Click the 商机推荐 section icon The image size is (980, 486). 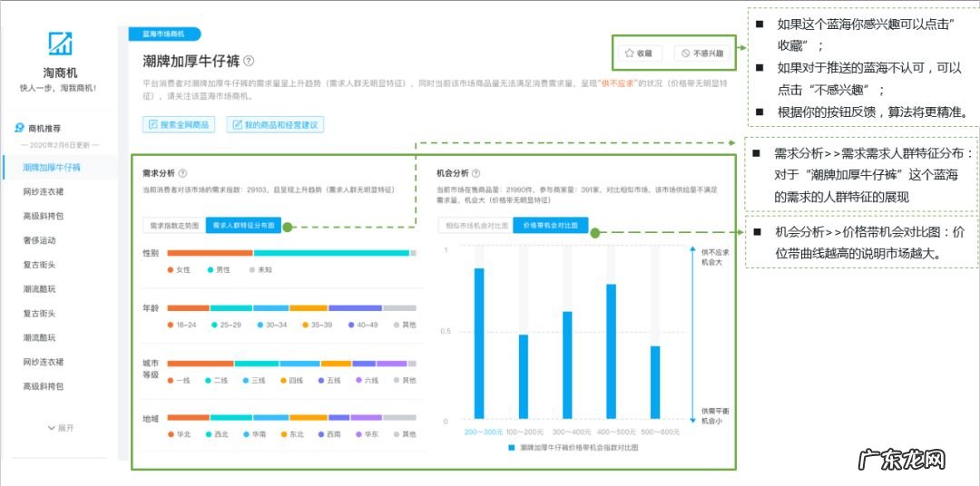(19, 128)
